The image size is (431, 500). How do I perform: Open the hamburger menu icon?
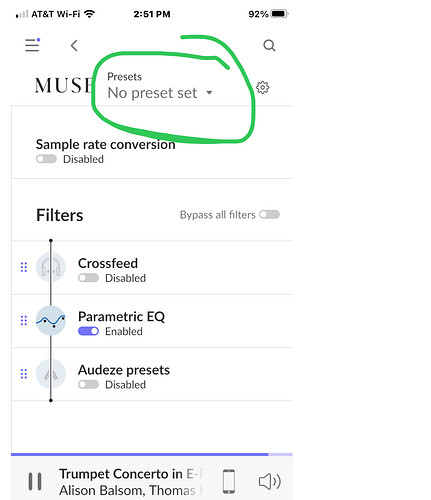[32, 45]
